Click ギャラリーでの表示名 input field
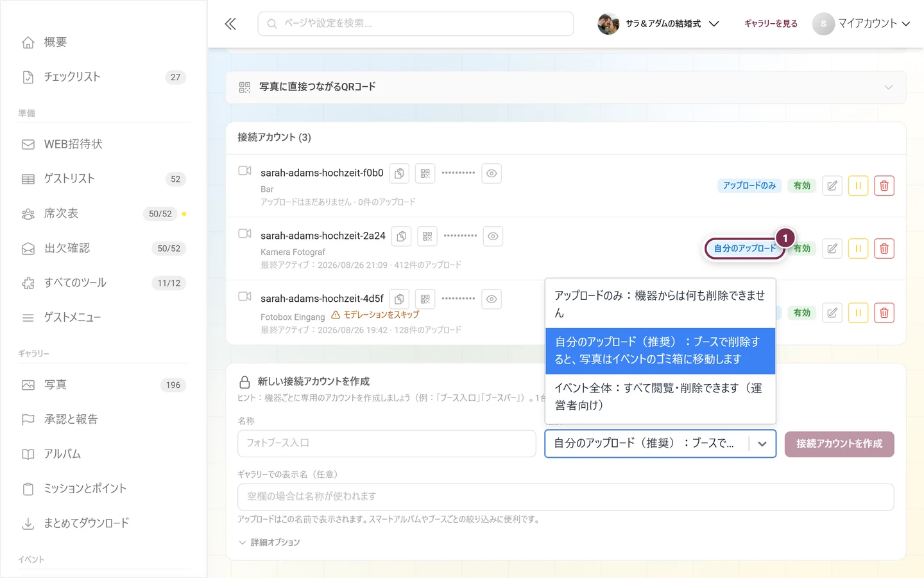 pyautogui.click(x=566, y=497)
